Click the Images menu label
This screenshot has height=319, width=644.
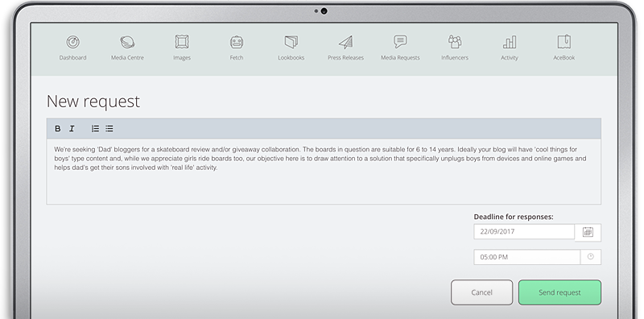182,58
